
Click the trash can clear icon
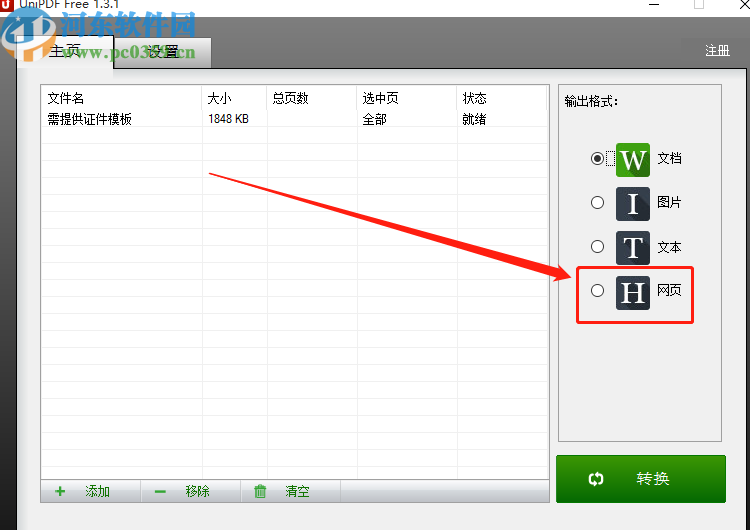point(260,491)
